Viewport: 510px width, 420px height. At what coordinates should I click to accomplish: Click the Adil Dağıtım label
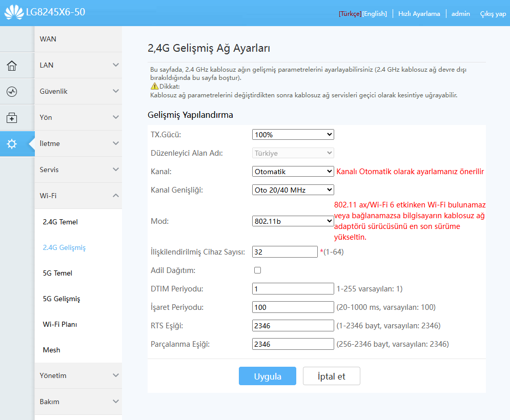(173, 270)
